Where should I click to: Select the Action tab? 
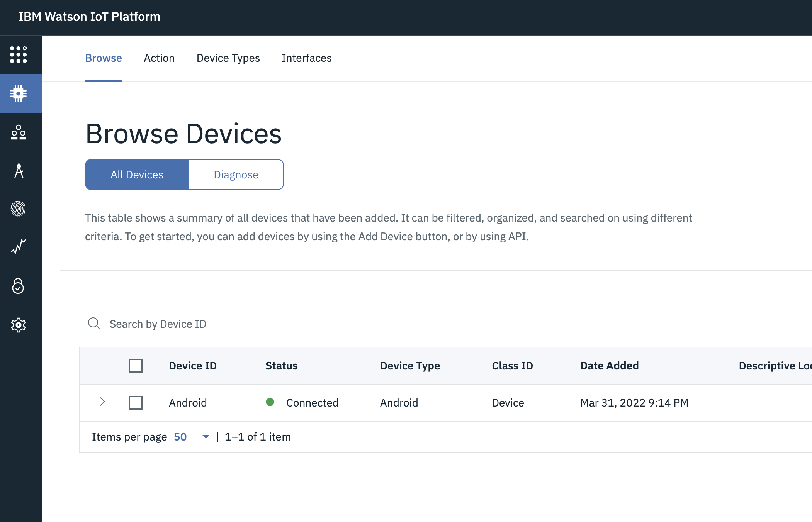[x=159, y=58]
